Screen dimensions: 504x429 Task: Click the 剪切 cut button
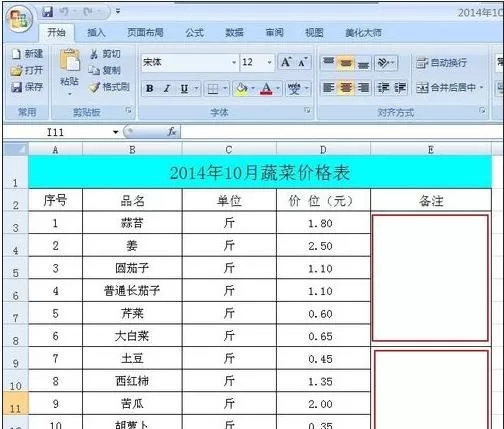click(105, 54)
